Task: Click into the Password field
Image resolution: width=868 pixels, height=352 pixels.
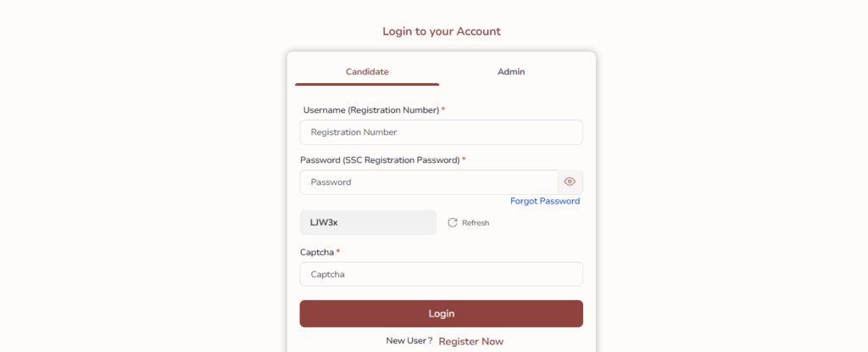Action: 428,182
